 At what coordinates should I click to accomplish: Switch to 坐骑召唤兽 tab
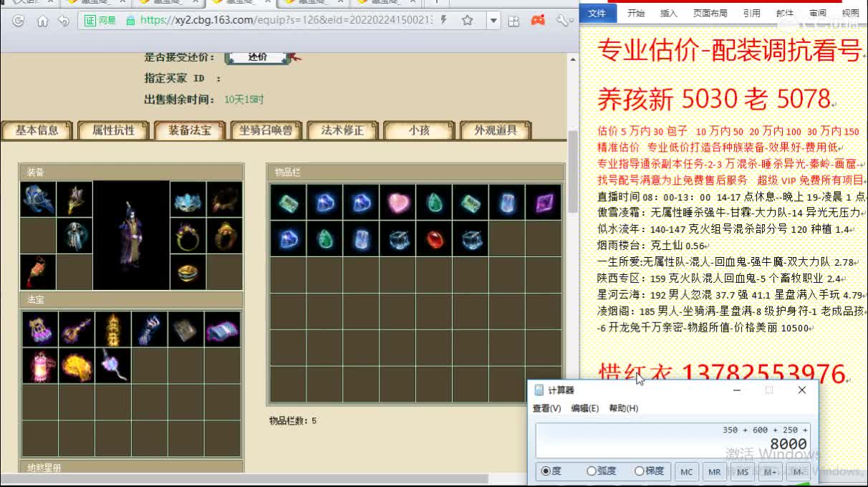pos(266,130)
